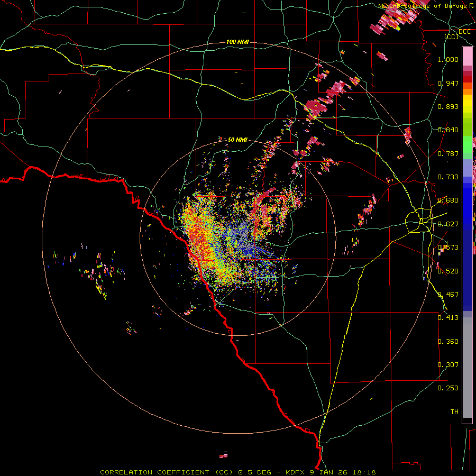Select the 0.413 legend value

click(448, 318)
